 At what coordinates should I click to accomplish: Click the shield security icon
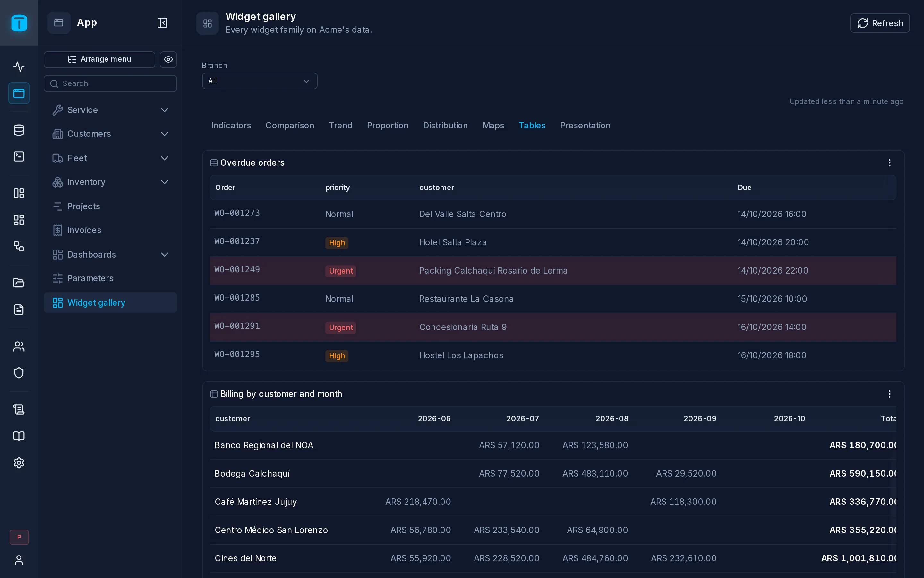coord(19,373)
